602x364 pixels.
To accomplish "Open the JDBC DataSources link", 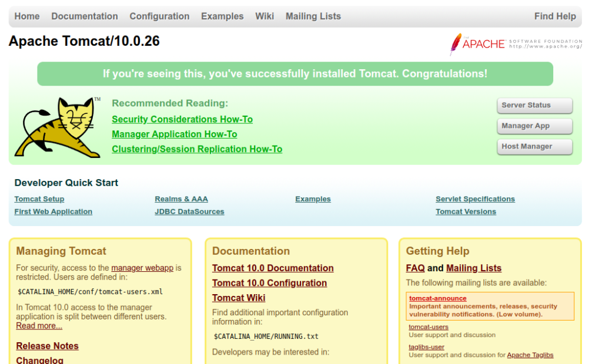I will coord(189,212).
